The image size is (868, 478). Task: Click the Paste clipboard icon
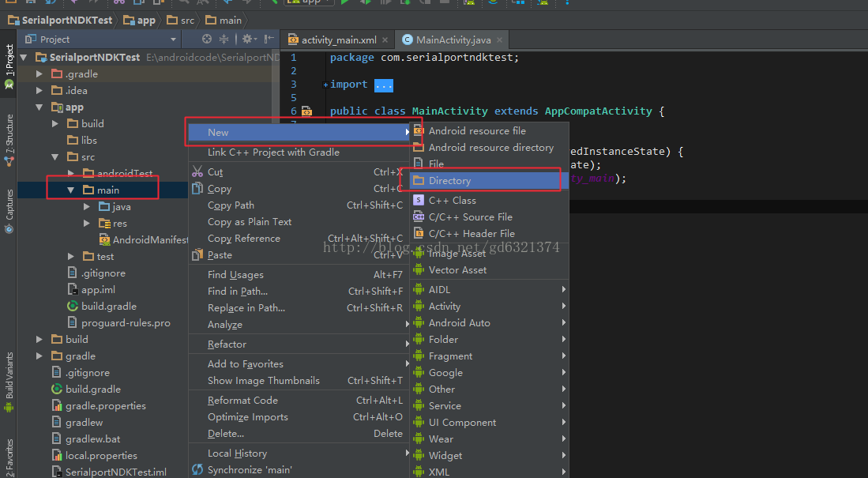click(197, 254)
